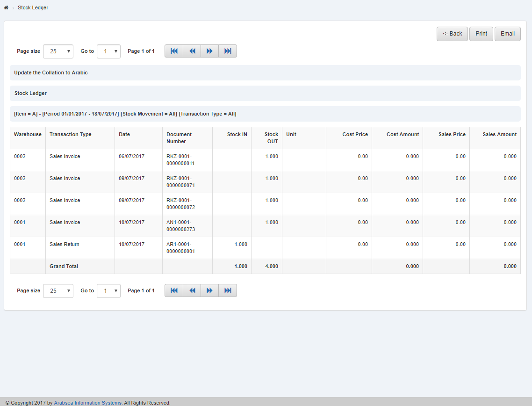Image resolution: width=532 pixels, height=406 pixels.
Task: Click the Grand Total row
Action: coord(63,266)
